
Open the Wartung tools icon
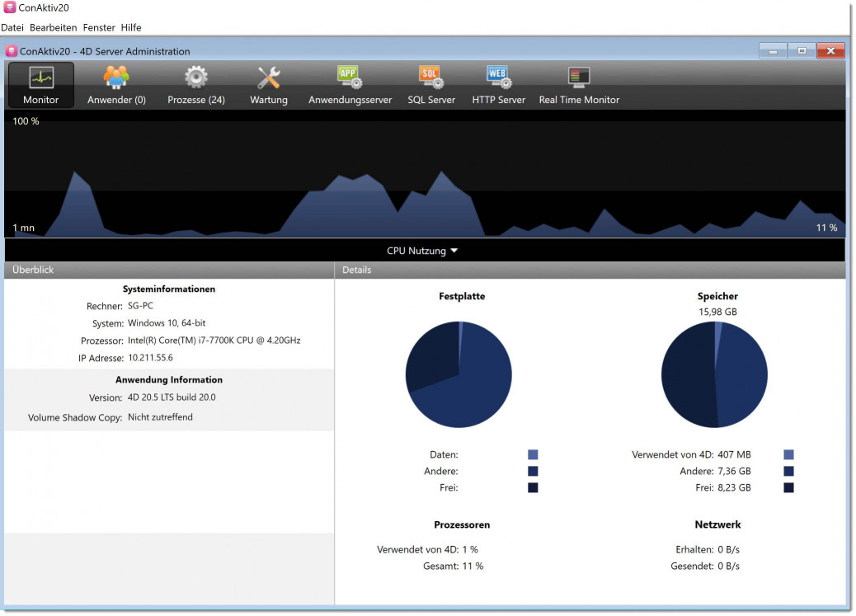[x=269, y=79]
